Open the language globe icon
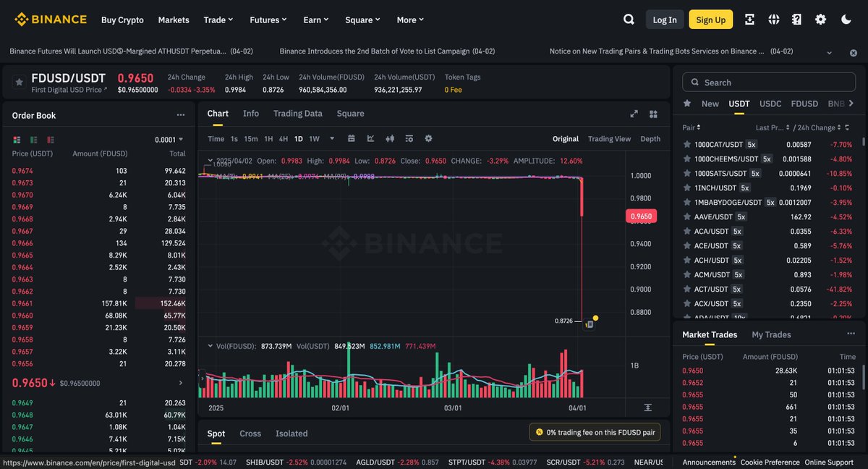 point(773,20)
